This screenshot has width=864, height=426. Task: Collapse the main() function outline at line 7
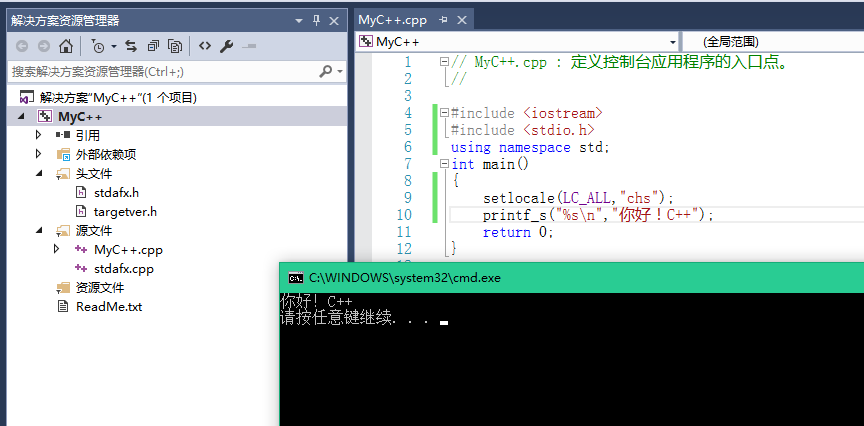[x=445, y=164]
